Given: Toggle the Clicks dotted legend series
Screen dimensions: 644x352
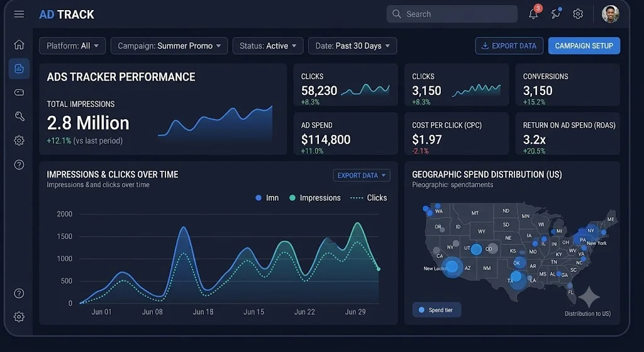Looking at the screenshot, I should [369, 198].
